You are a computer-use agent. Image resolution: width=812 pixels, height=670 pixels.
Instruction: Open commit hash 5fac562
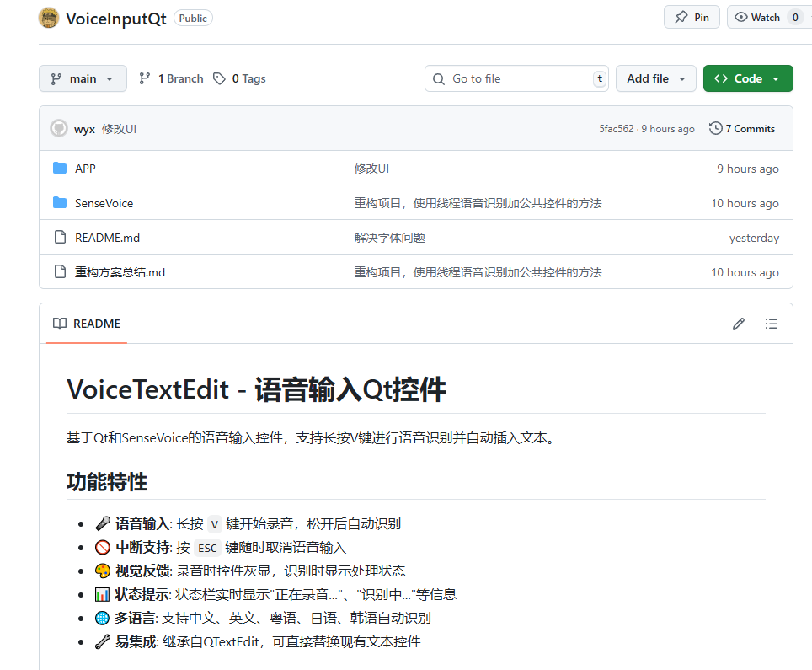617,128
